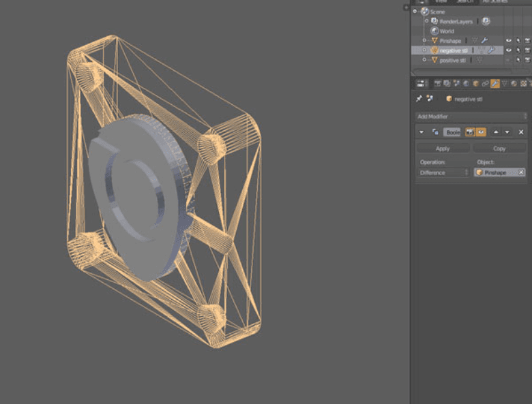Click the Apply modifier button

point(443,148)
